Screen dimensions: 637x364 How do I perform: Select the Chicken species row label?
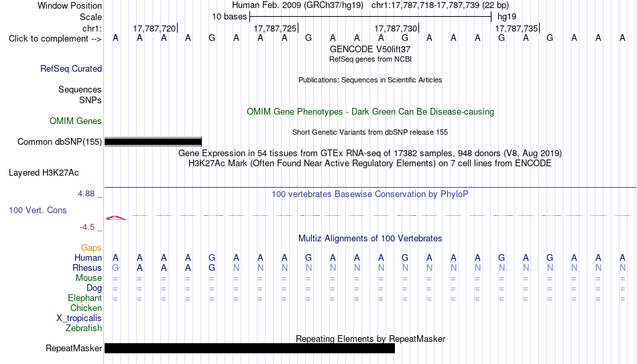pyautogui.click(x=86, y=308)
